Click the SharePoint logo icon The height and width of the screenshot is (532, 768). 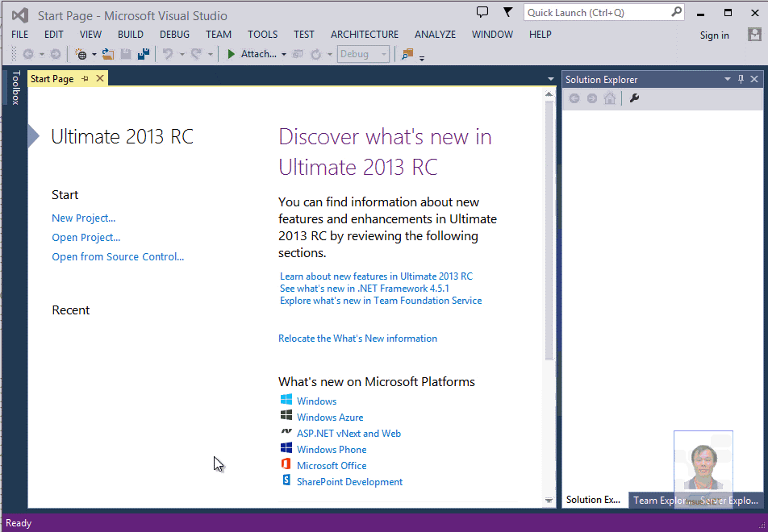coord(286,480)
